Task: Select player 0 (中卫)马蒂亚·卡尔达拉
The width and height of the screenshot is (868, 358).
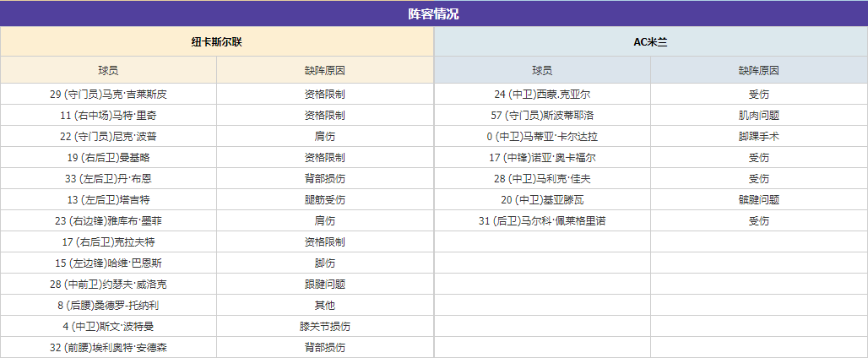Action: click(542, 137)
